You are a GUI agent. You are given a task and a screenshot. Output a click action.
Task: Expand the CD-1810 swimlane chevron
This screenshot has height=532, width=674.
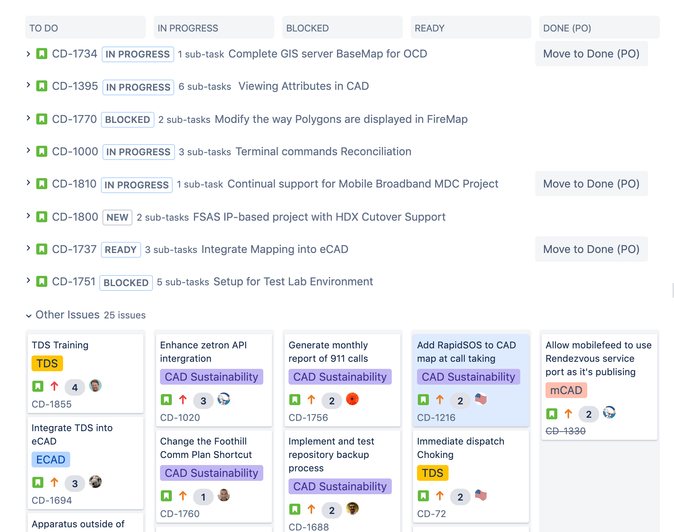click(x=28, y=183)
